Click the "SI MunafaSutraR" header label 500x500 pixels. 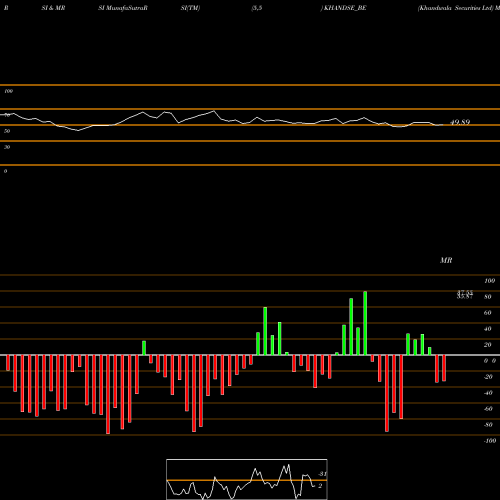click(x=123, y=8)
